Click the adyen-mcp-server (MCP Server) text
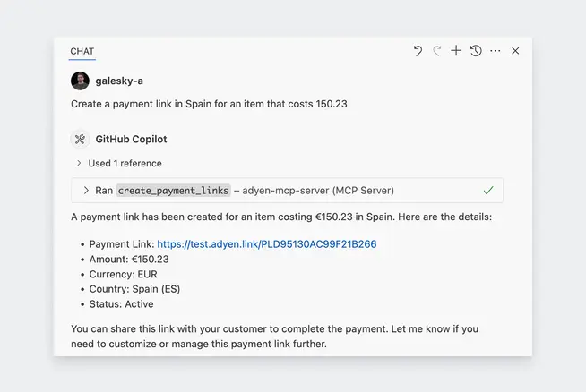Image resolution: width=586 pixels, height=392 pixels. click(318, 191)
